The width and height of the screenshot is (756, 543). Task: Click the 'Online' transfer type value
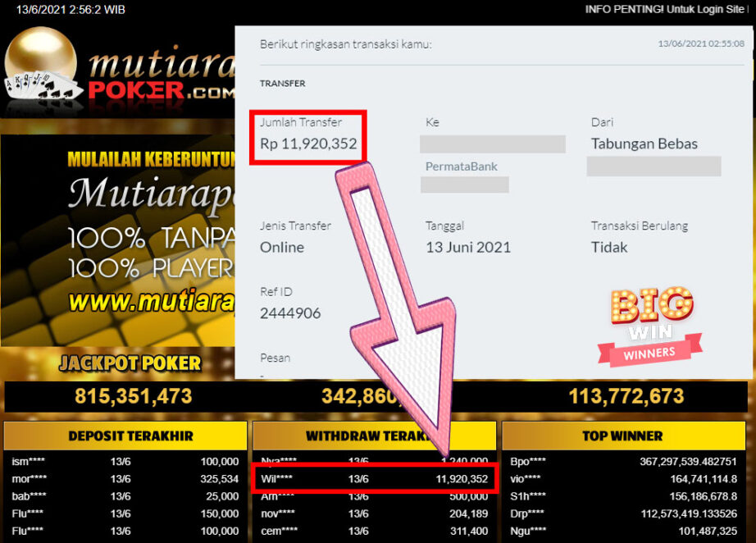tap(282, 248)
